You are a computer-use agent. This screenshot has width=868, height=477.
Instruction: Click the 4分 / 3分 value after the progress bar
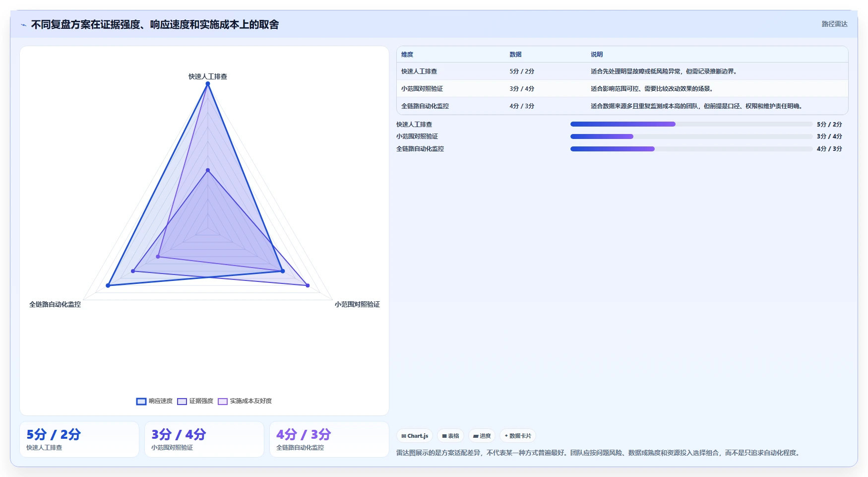tap(829, 149)
